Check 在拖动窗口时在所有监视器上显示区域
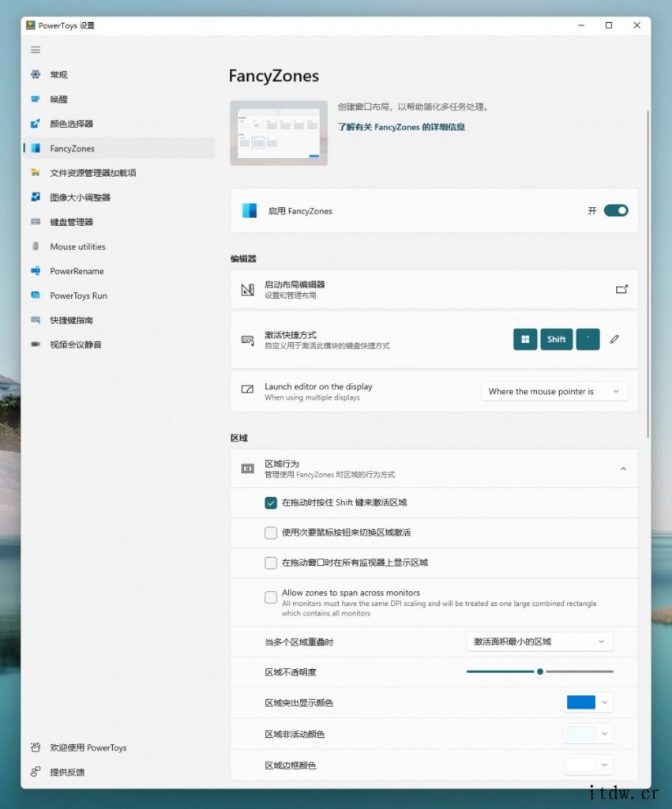The image size is (672, 809). (x=271, y=563)
